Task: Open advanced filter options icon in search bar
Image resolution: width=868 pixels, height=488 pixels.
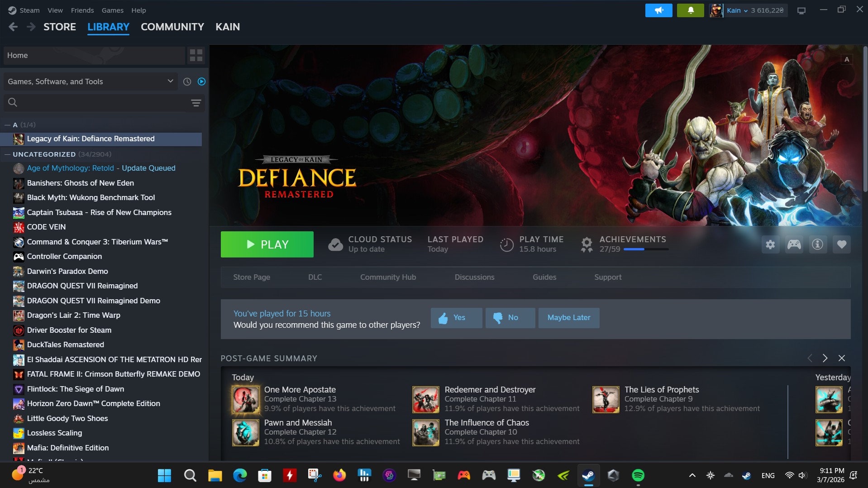Action: pyautogui.click(x=196, y=103)
